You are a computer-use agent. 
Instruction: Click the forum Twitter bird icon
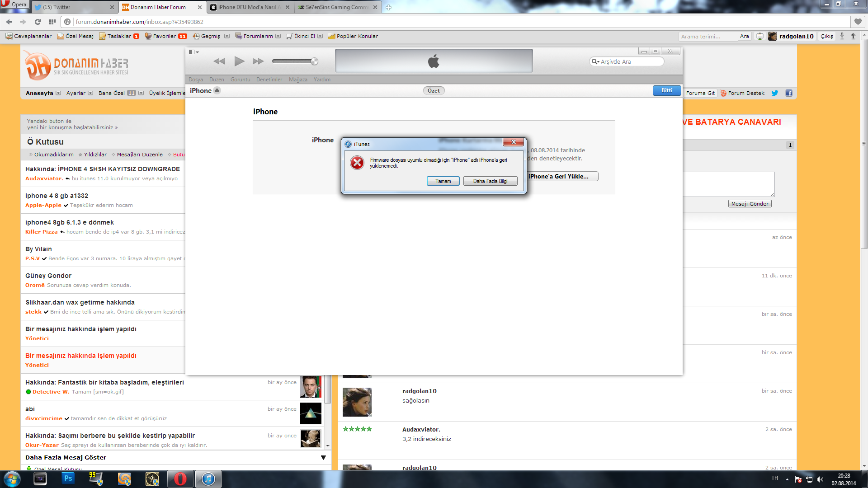[775, 93]
